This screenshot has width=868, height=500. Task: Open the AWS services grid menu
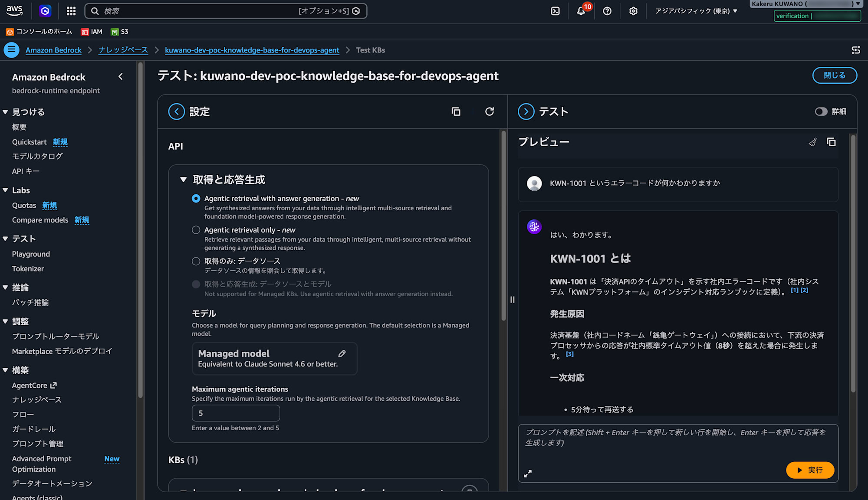71,11
